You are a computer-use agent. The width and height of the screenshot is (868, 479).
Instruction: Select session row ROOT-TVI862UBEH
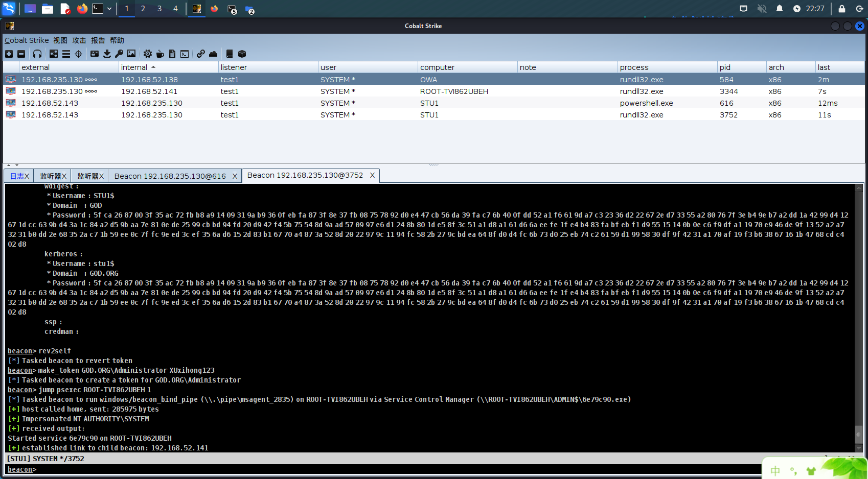[x=434, y=91]
